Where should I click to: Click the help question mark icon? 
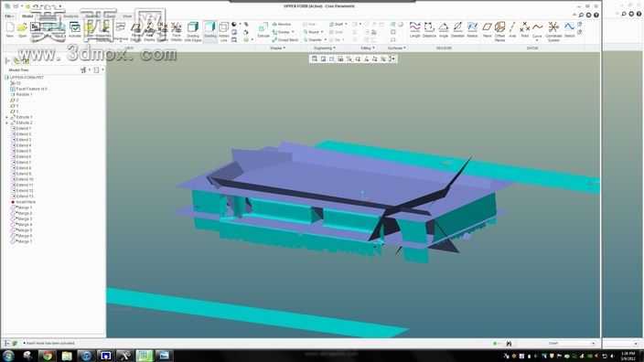[x=596, y=16]
